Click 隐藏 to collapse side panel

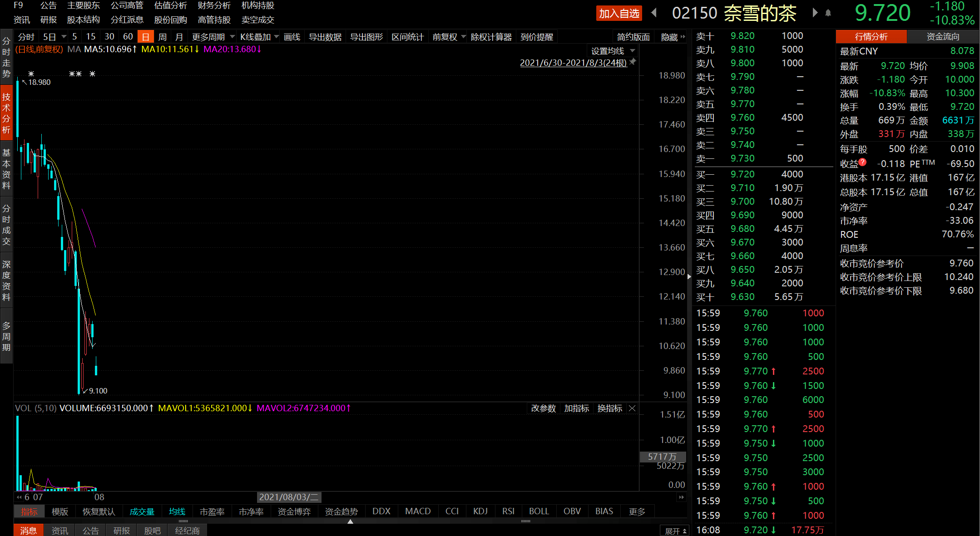[x=673, y=37]
